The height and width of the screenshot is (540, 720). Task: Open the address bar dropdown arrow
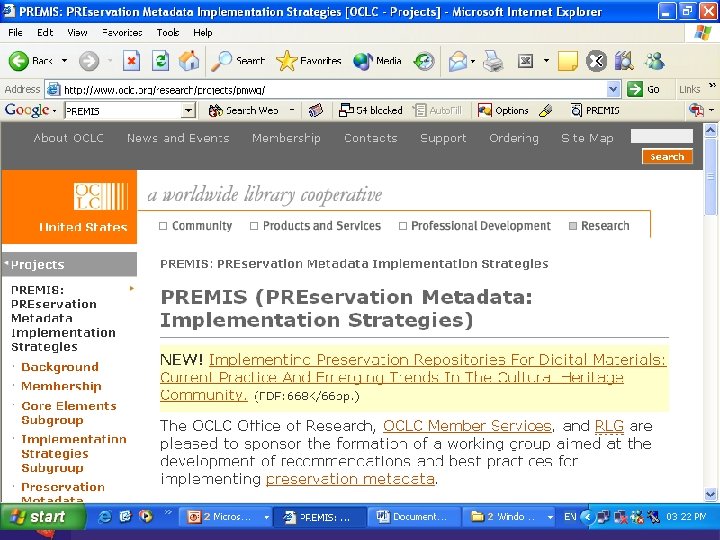(x=613, y=89)
